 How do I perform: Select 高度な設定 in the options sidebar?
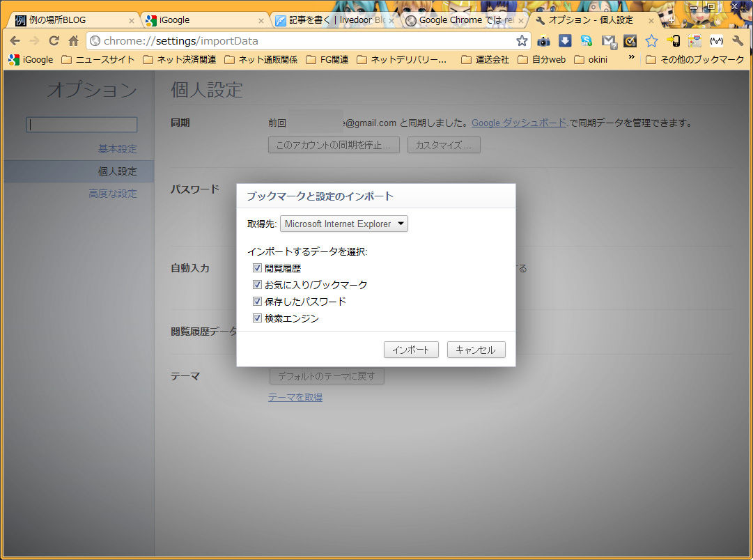[x=113, y=194]
